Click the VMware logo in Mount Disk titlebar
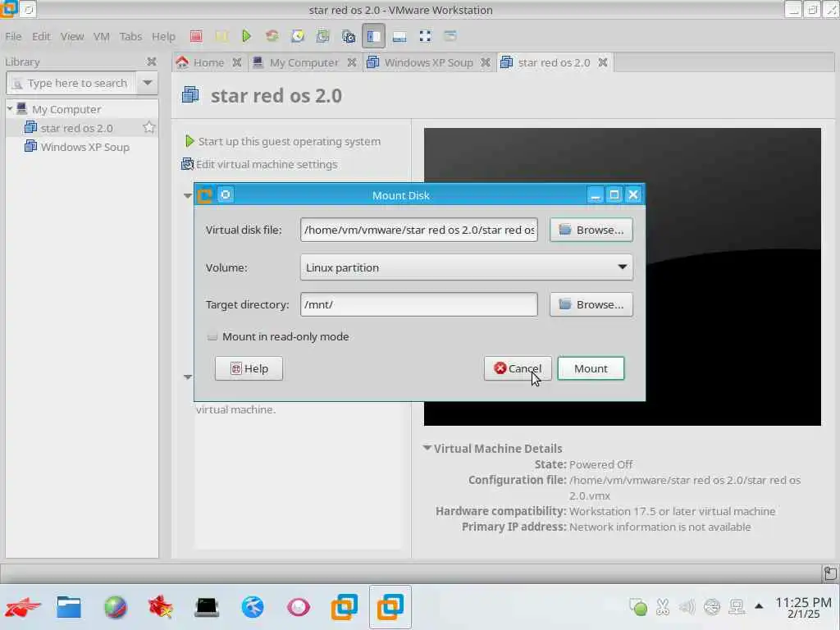 [x=204, y=195]
